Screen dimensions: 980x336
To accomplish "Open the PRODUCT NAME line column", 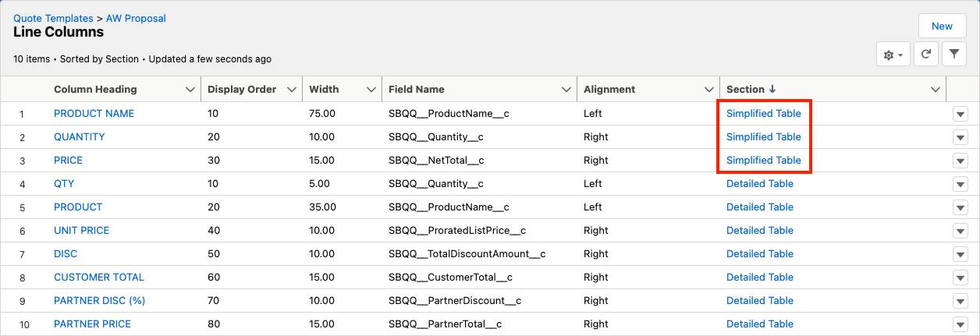I will click(x=94, y=114).
